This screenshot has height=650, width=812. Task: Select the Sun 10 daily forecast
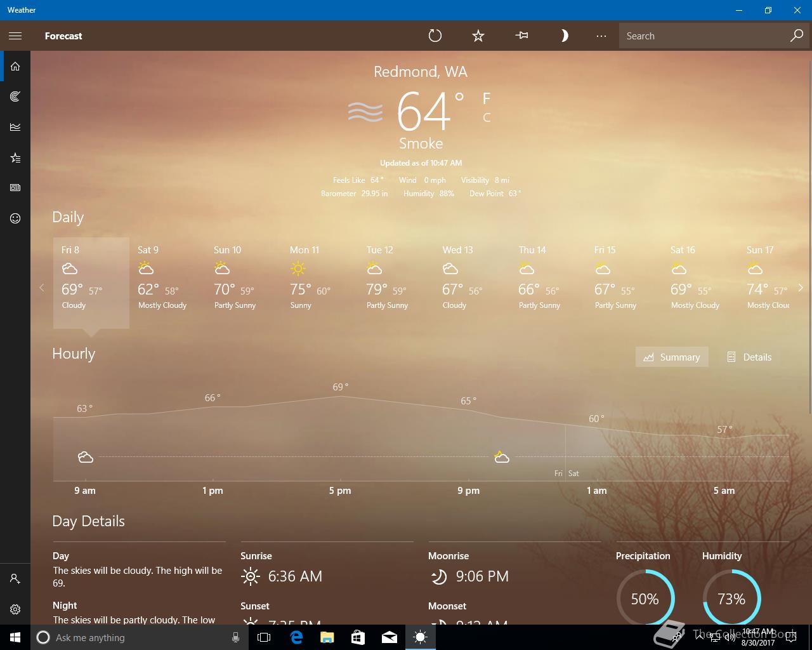tap(244, 282)
